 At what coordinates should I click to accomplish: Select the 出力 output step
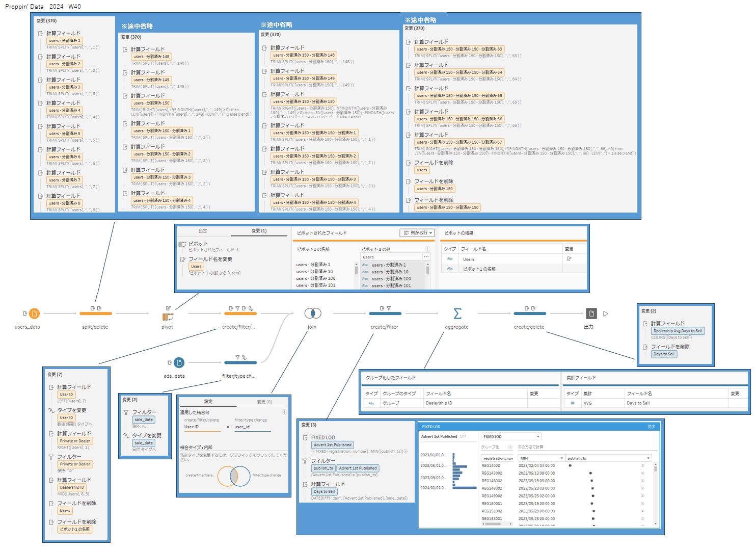[x=591, y=313]
